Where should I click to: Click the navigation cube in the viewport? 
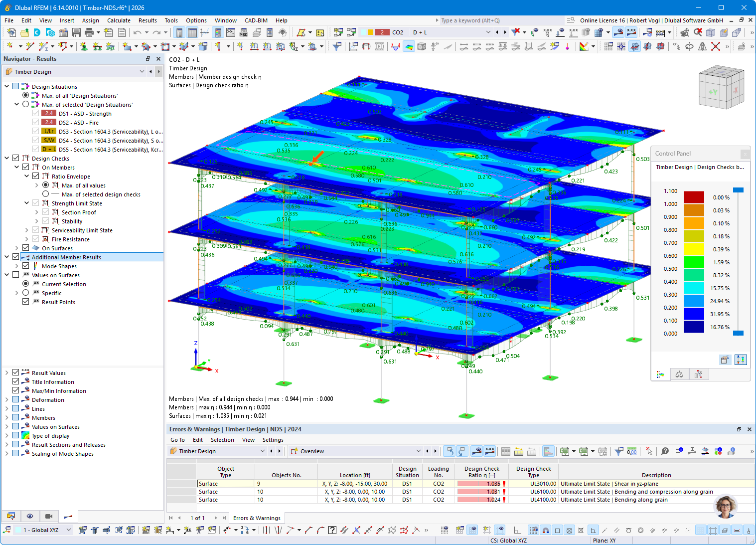[721, 88]
